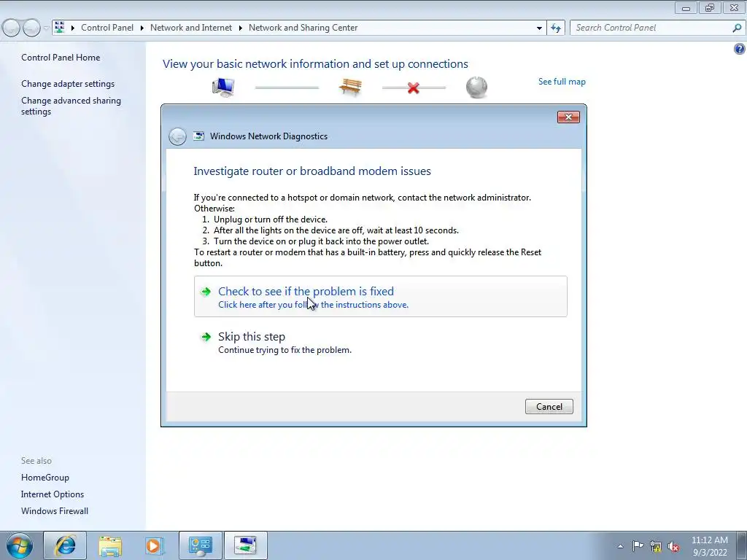Click the network status tray icon

[656, 546]
